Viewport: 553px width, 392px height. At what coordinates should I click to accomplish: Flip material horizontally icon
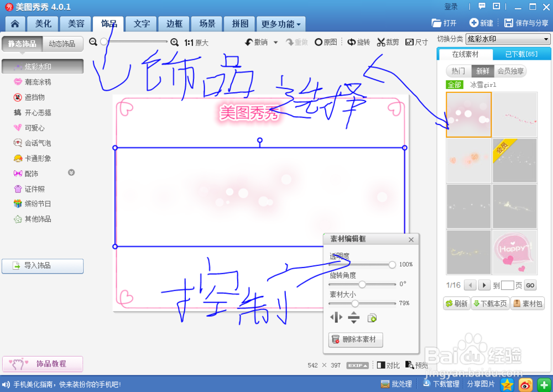pyautogui.click(x=336, y=317)
